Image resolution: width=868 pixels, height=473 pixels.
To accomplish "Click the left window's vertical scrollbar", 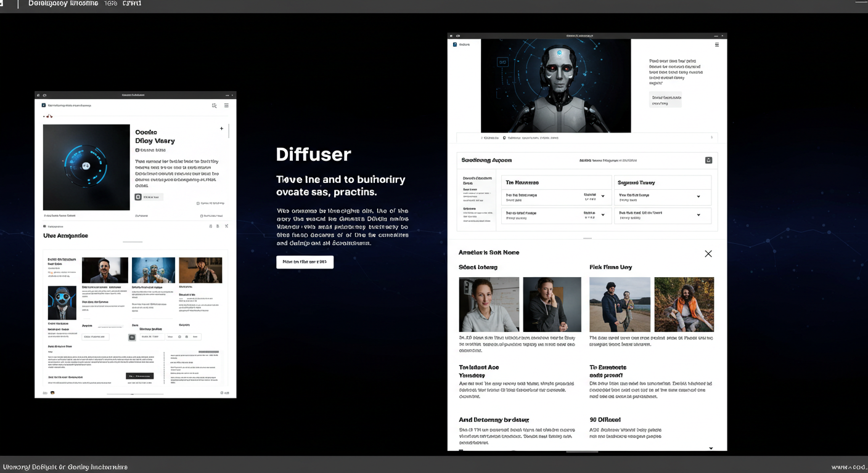I will pyautogui.click(x=229, y=131).
